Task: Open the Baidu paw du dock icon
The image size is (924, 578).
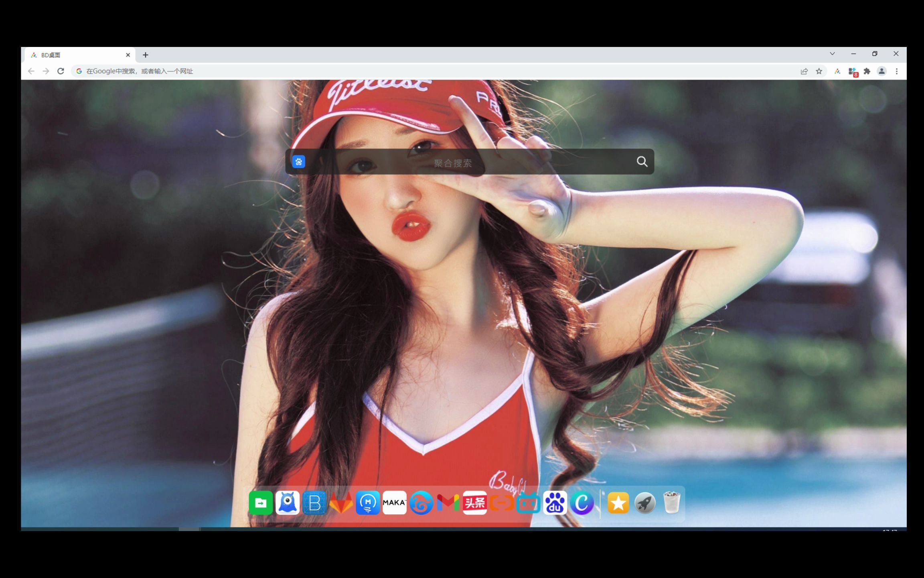Action: click(555, 503)
